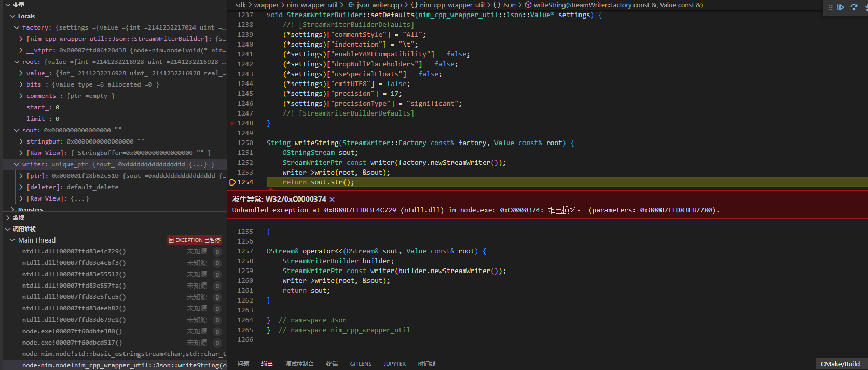Collapse the sout variable
The width and height of the screenshot is (868, 370).
coord(17,130)
